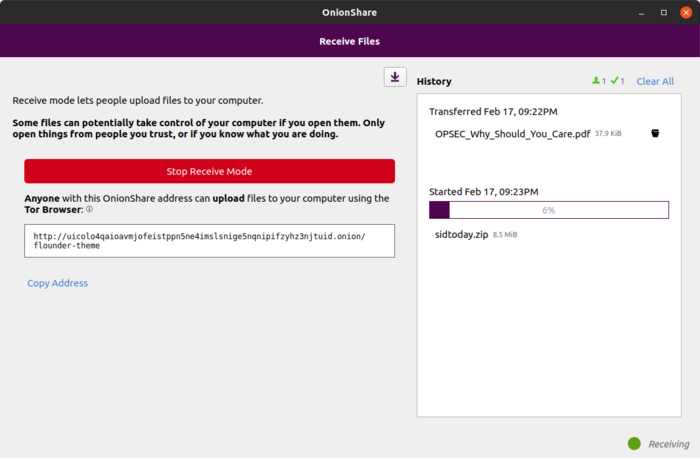Toggle the history panel download icon
The image size is (700, 458).
pyautogui.click(x=395, y=77)
